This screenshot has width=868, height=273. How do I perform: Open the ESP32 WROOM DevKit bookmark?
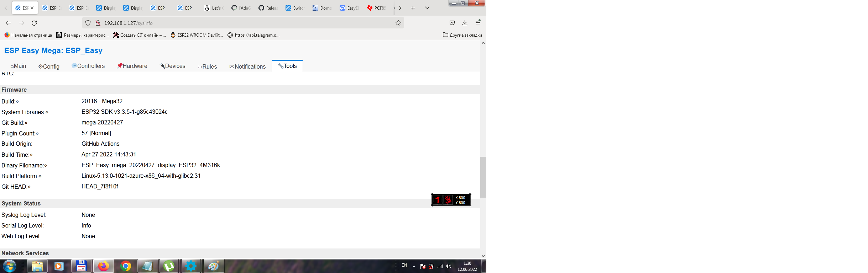(x=197, y=35)
